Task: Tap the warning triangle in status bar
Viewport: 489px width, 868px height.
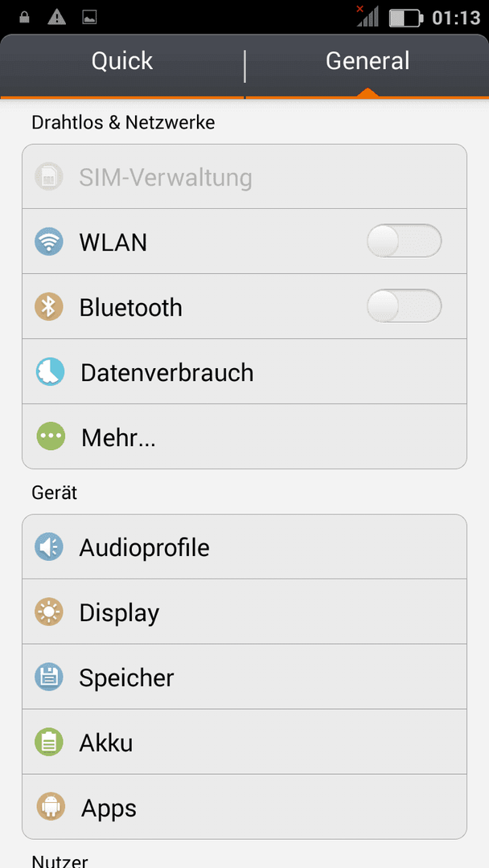Action: [x=57, y=18]
